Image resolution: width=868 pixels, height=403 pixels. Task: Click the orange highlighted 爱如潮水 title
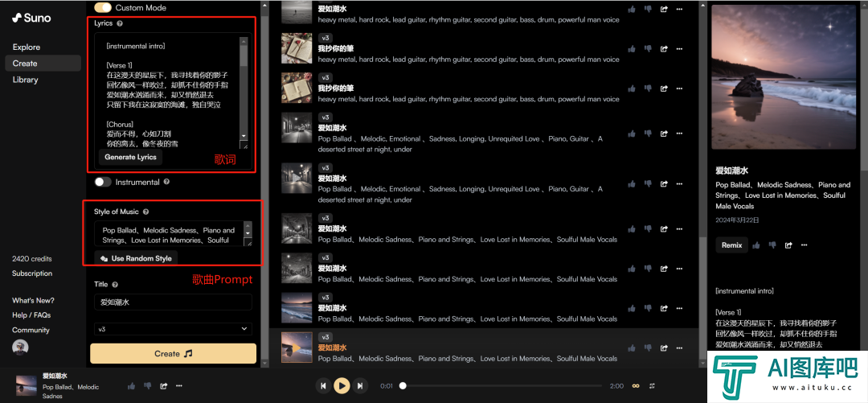click(332, 347)
